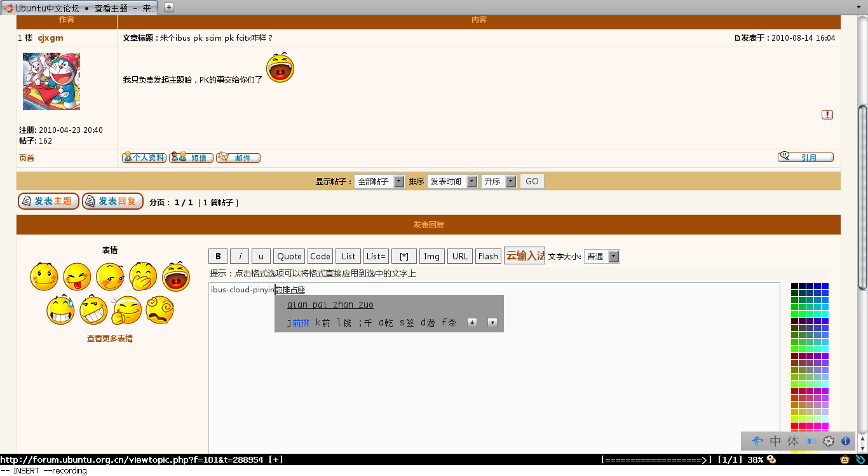Insert the headband fist-pump emoticon
This screenshot has width=868, height=476.
click(x=126, y=309)
